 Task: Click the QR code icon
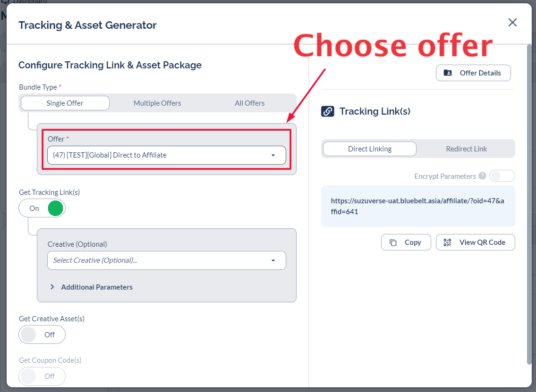pyautogui.click(x=447, y=242)
